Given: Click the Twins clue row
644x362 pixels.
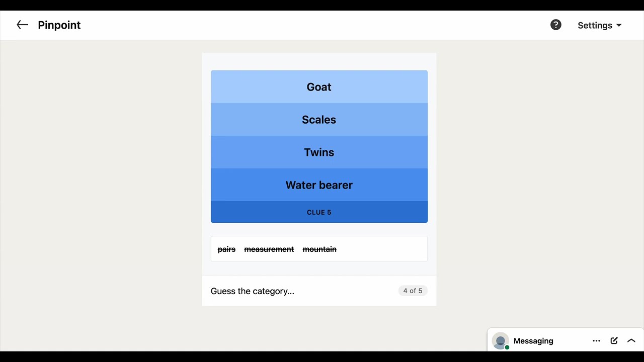Looking at the screenshot, I should (319, 152).
